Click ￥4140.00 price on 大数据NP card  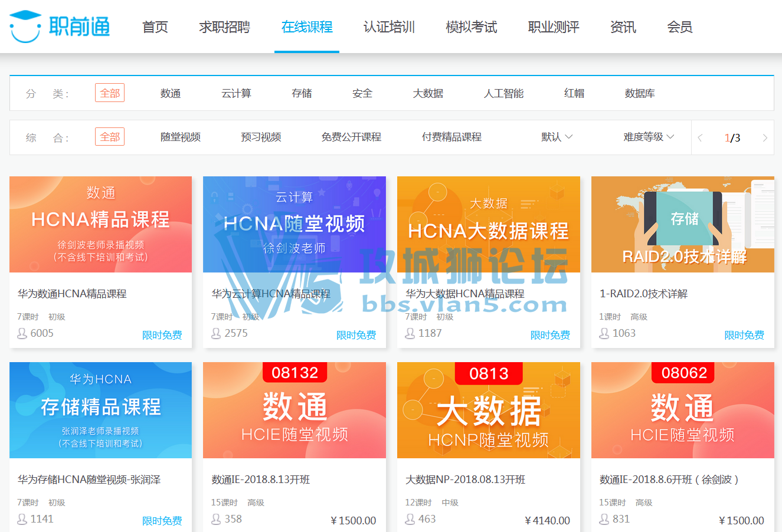click(547, 521)
